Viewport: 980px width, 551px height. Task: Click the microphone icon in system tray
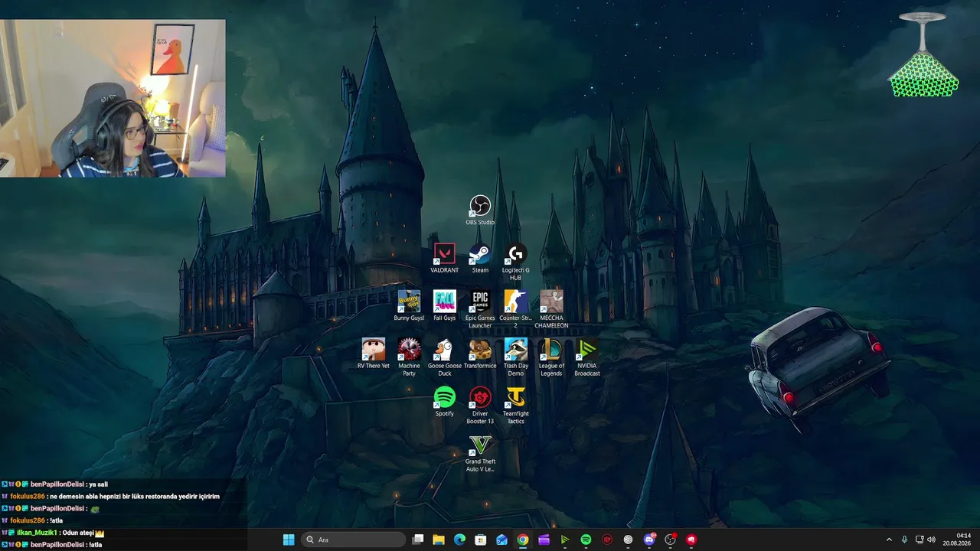(904, 540)
